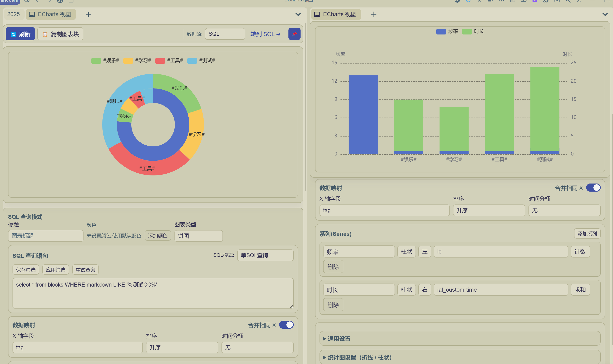This screenshot has height=364, width=613.
Task: Click the 图表标题 title input field
Action: click(46, 236)
